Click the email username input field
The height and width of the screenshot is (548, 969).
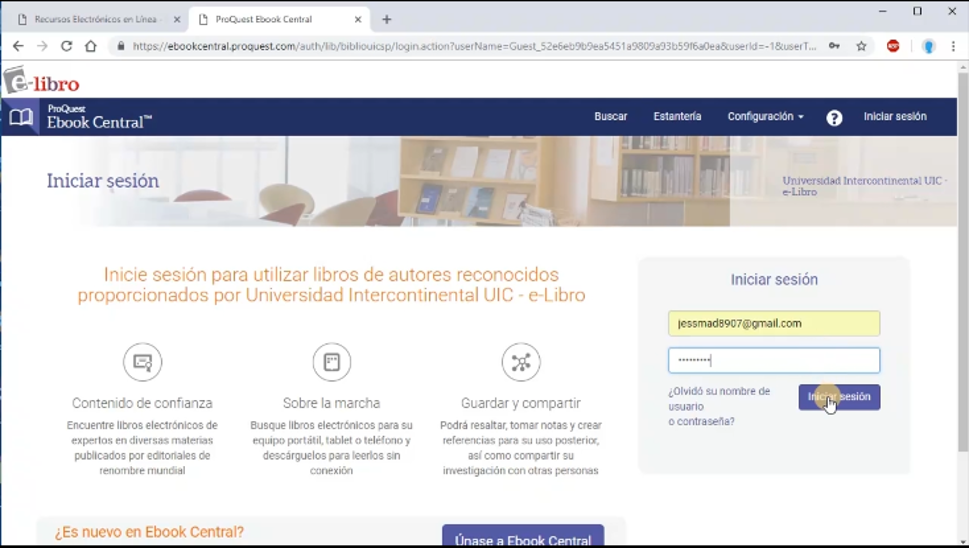[774, 324]
